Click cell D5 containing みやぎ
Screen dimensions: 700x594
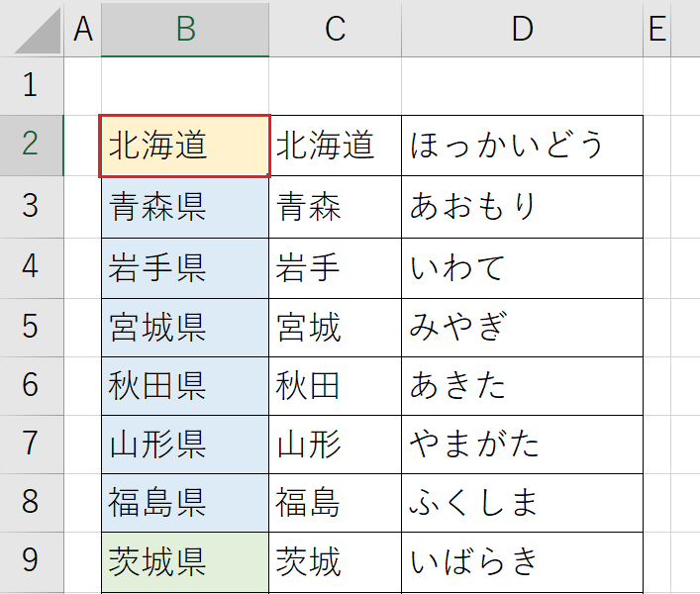pos(523,328)
